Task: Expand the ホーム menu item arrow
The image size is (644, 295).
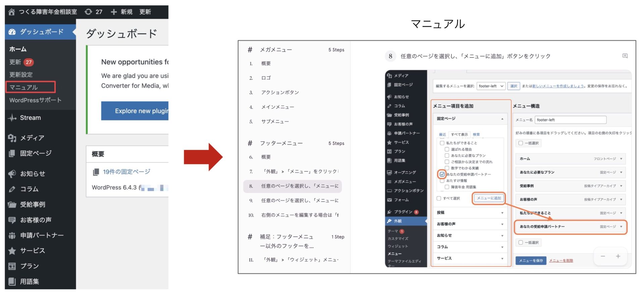Action: point(621,159)
